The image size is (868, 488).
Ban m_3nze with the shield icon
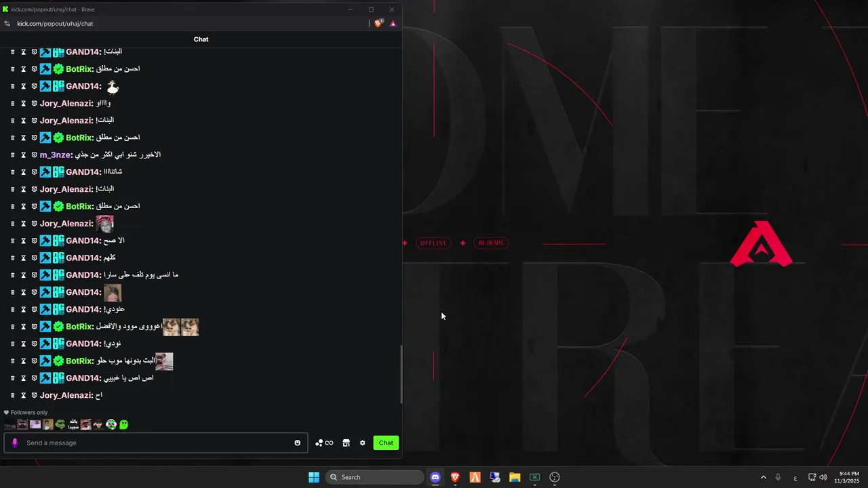(34, 155)
